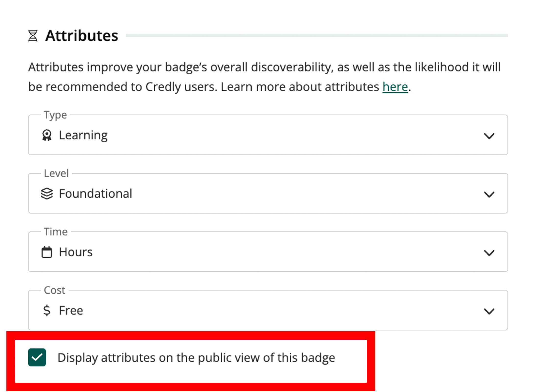Screen dimensions: 544x392
Task: Select the Type field labeled Learning
Action: [267, 135]
